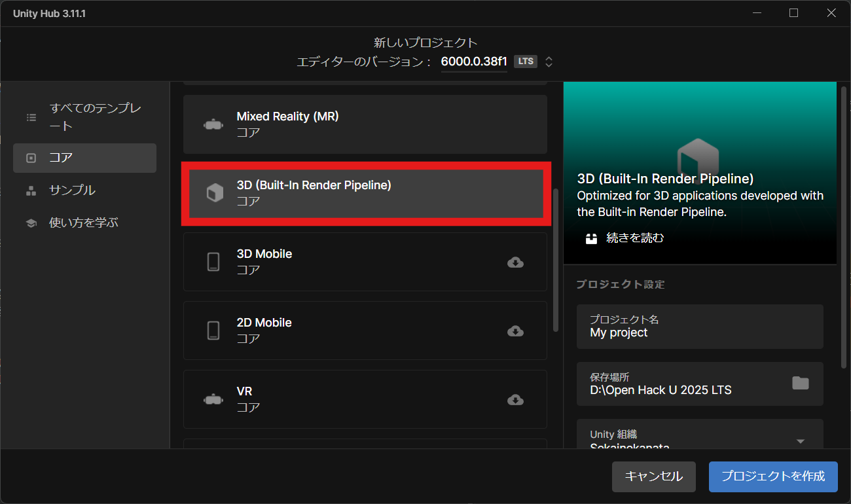
Task: Click the preview title 3D (Built-In Render Pipeline)
Action: tap(666, 179)
